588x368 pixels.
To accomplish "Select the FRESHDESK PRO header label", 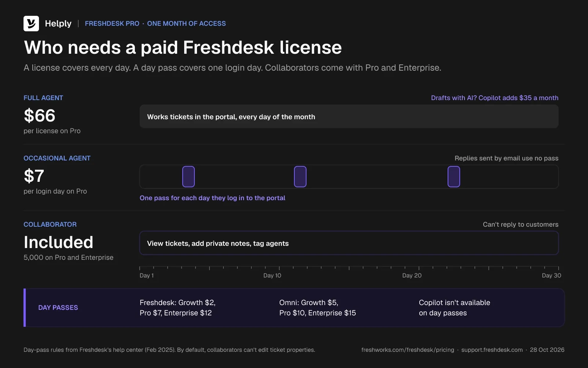I will (112, 24).
